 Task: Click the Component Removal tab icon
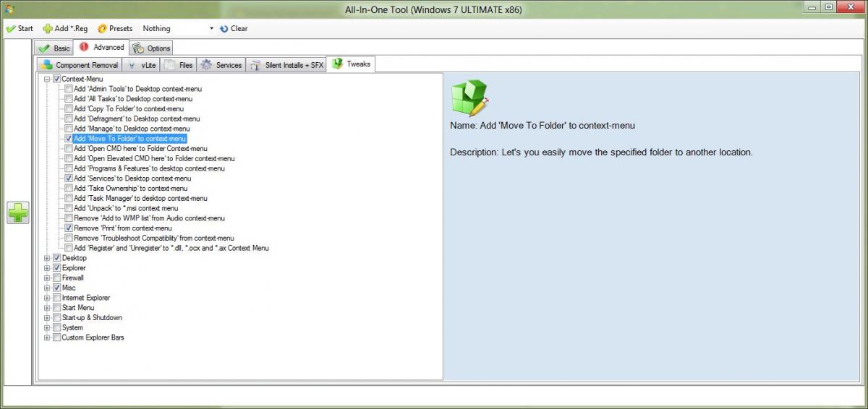[x=47, y=64]
